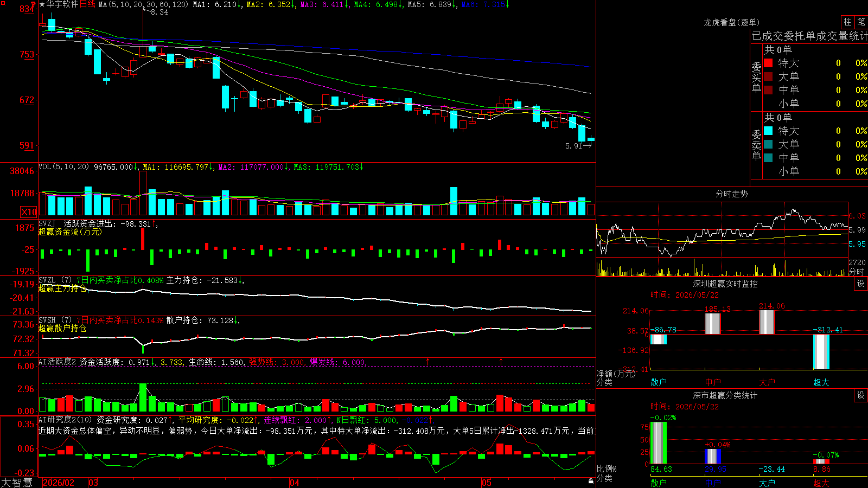The width and height of the screenshot is (868, 488).
Task: Switch to 笔 display mode
Action: (x=861, y=22)
